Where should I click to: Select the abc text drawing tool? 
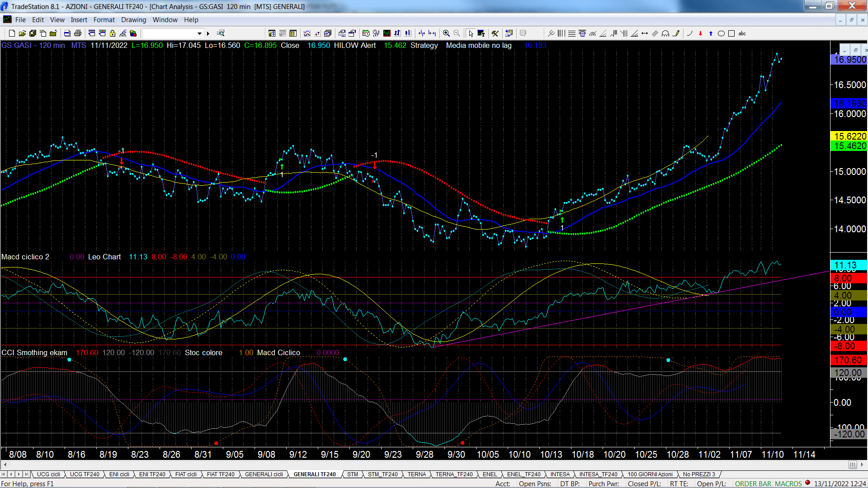point(742,33)
